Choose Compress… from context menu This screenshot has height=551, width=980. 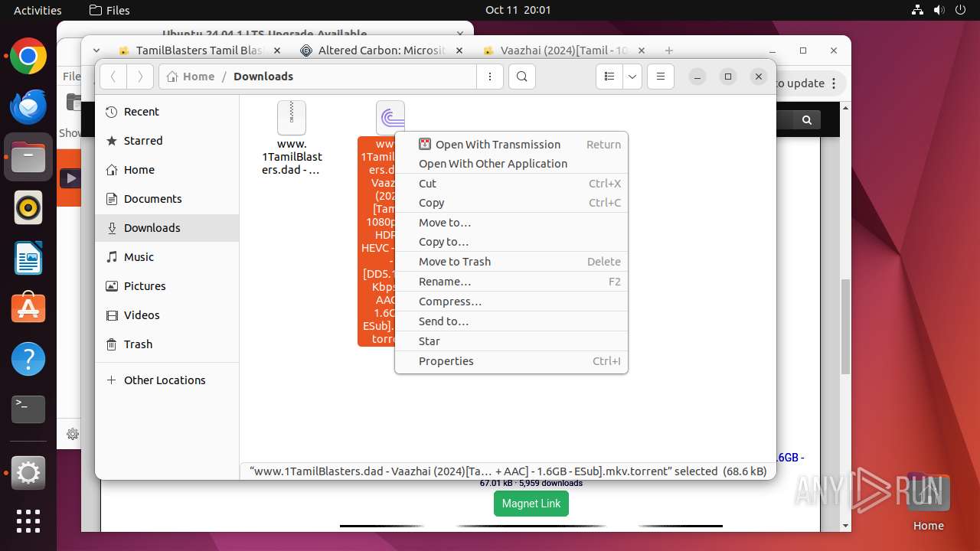tap(511, 302)
